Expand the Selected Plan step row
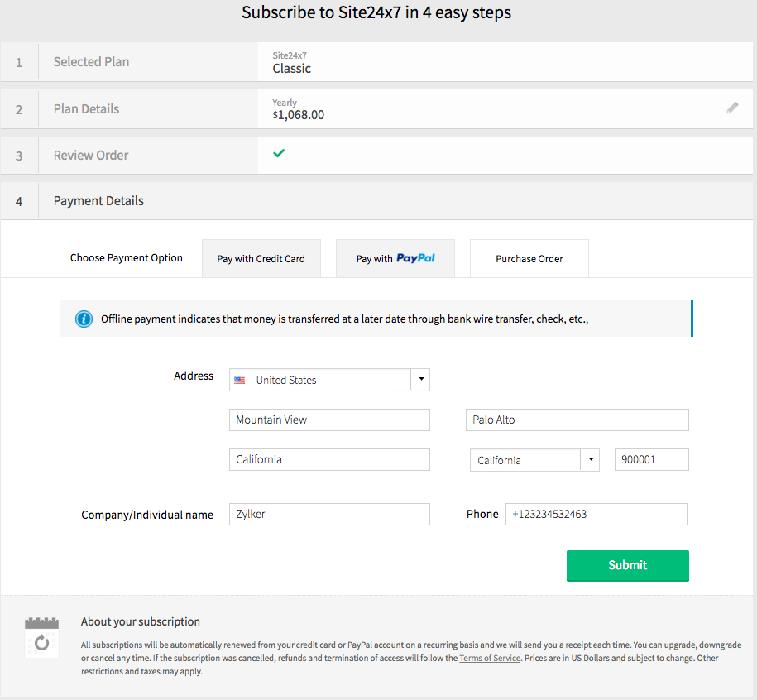757x700 pixels. click(91, 62)
